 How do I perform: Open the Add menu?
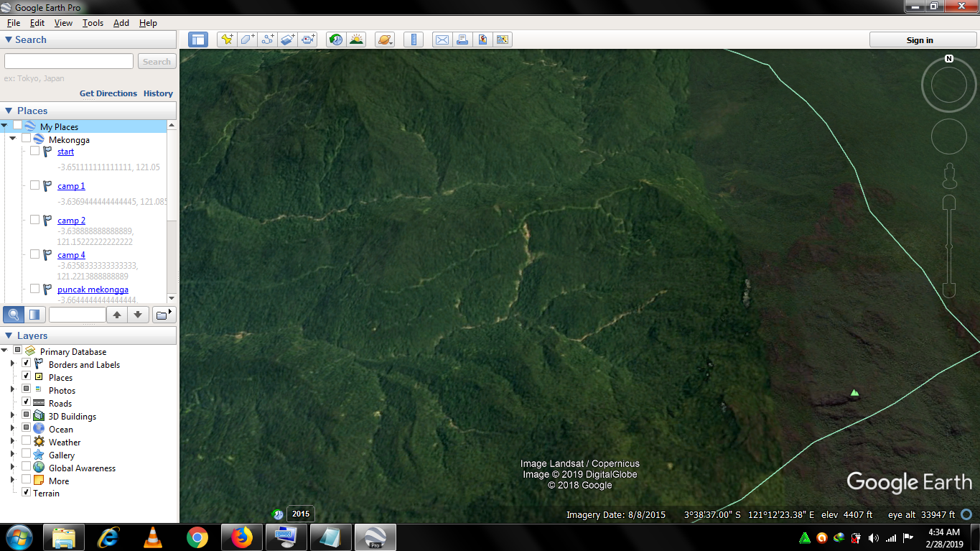click(x=121, y=23)
